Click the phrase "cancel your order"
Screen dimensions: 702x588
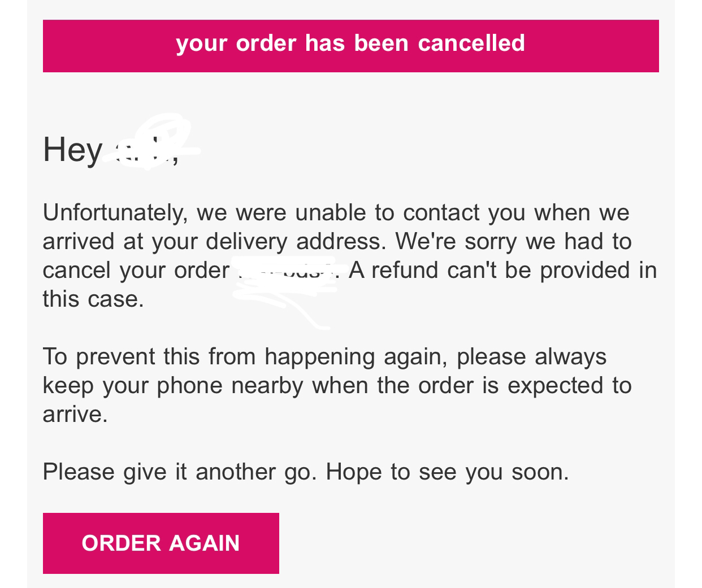point(136,271)
